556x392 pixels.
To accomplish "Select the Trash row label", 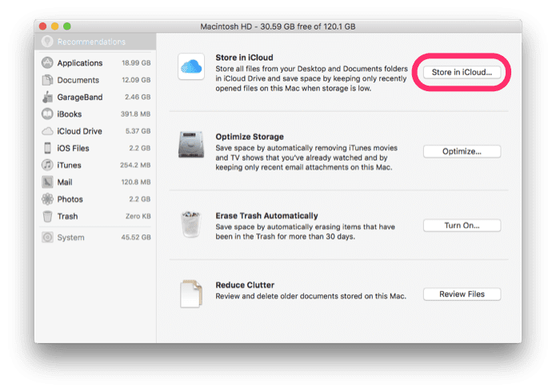I will pos(67,216).
